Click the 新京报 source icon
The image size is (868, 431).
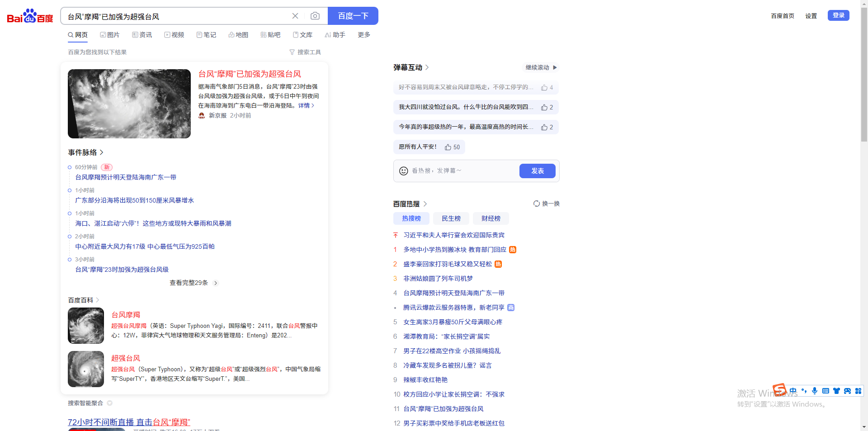[x=202, y=115]
